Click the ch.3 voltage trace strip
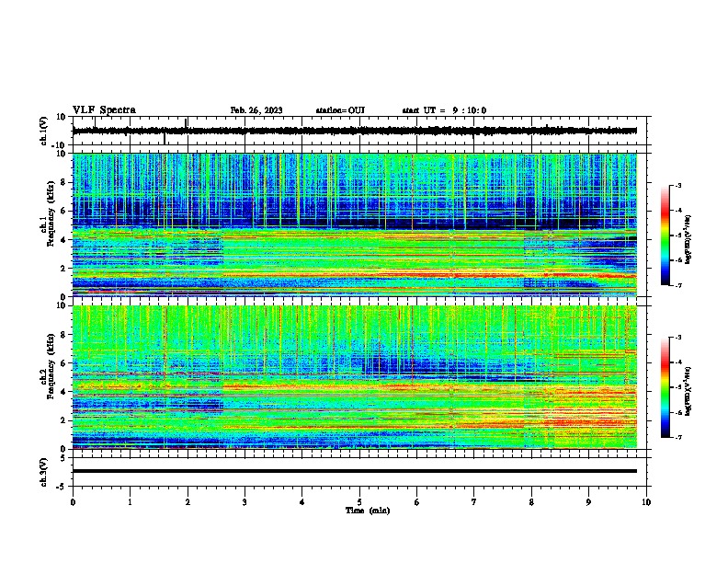 pos(359,472)
